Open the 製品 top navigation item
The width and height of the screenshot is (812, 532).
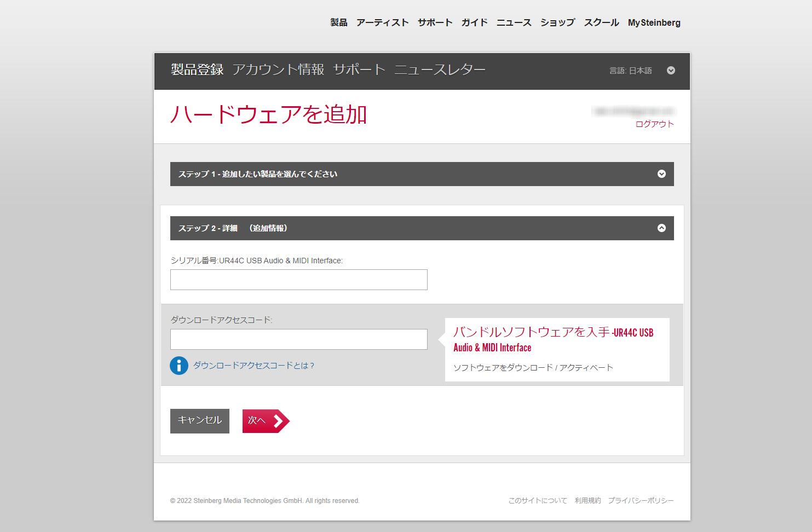[x=338, y=22]
